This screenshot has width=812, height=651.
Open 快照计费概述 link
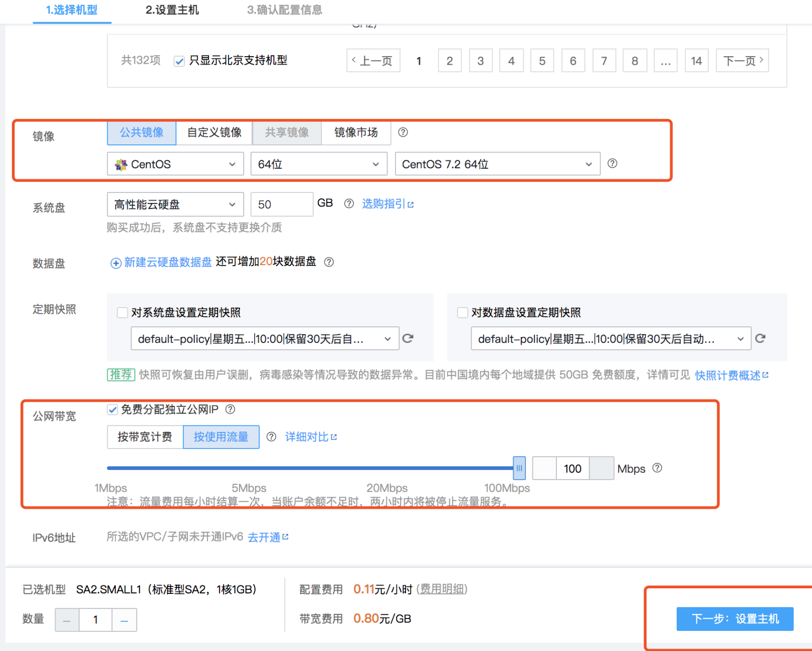(732, 375)
